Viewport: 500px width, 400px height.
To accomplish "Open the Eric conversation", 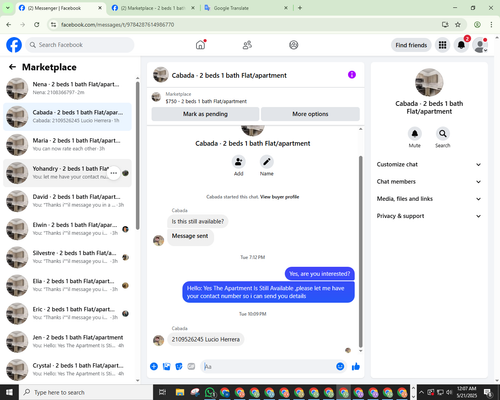I will pos(67,313).
